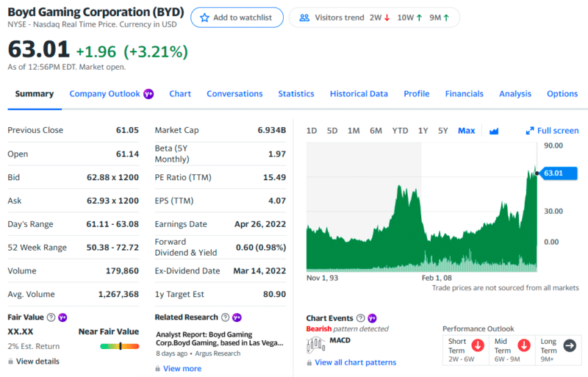Click the Chart Events premium badge
588x377 pixels.
(x=372, y=318)
